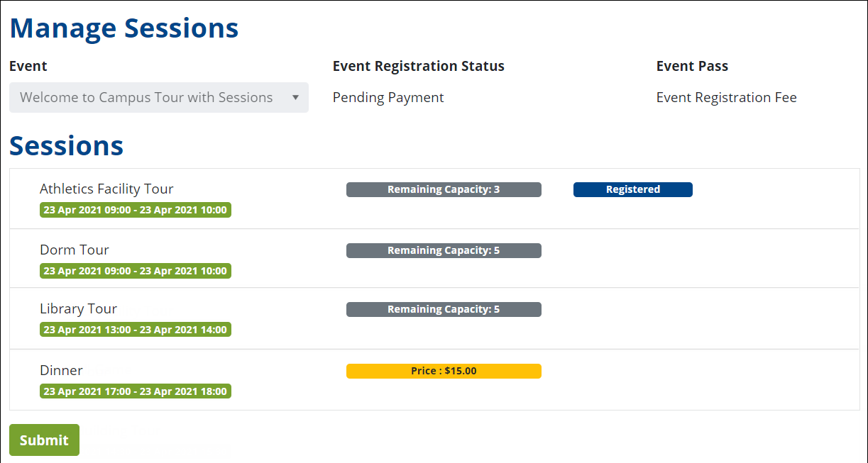
Task: Click the Manage Sessions heading
Action: pyautogui.click(x=123, y=28)
